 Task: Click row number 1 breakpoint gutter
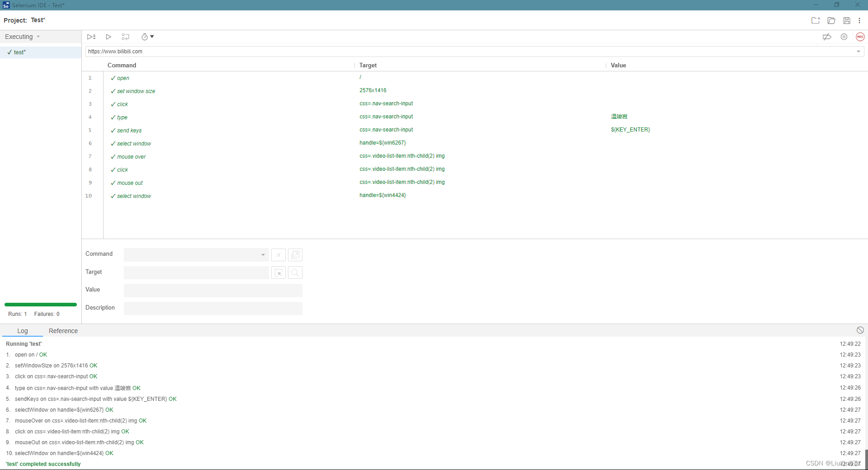click(x=90, y=78)
